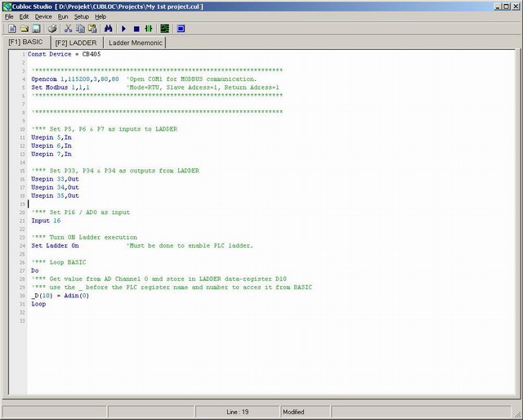Save the project with the floppy disk icon
Viewport: 523px width, 420px height.
[36, 29]
